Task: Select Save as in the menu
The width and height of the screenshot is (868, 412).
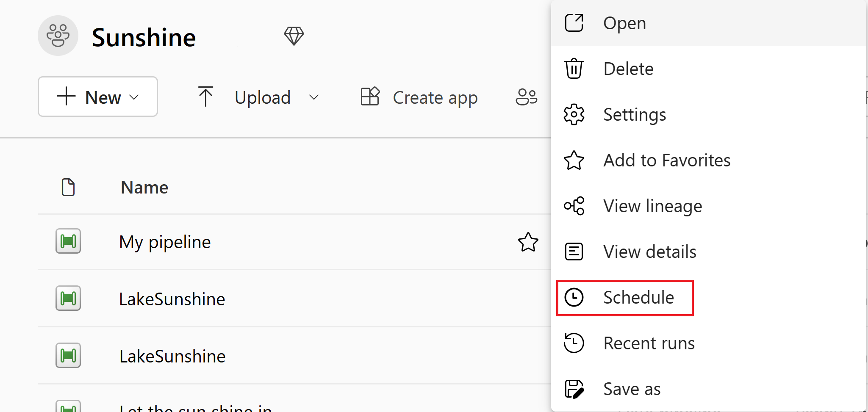Action: point(632,388)
